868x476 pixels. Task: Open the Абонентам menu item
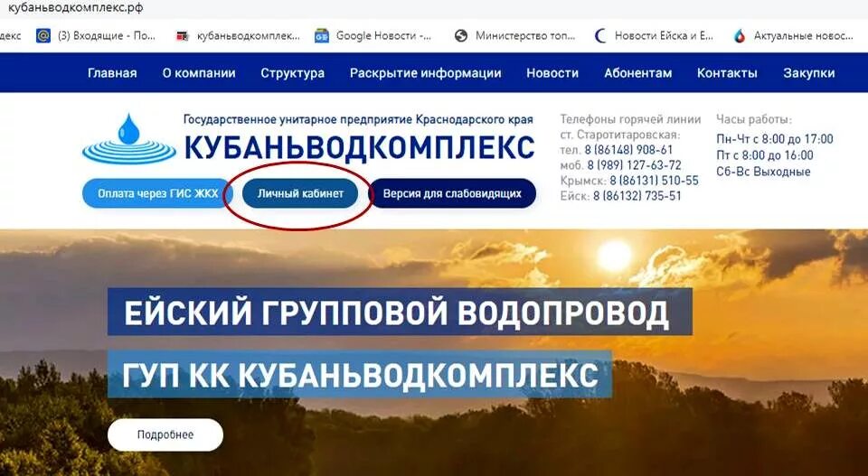click(637, 73)
